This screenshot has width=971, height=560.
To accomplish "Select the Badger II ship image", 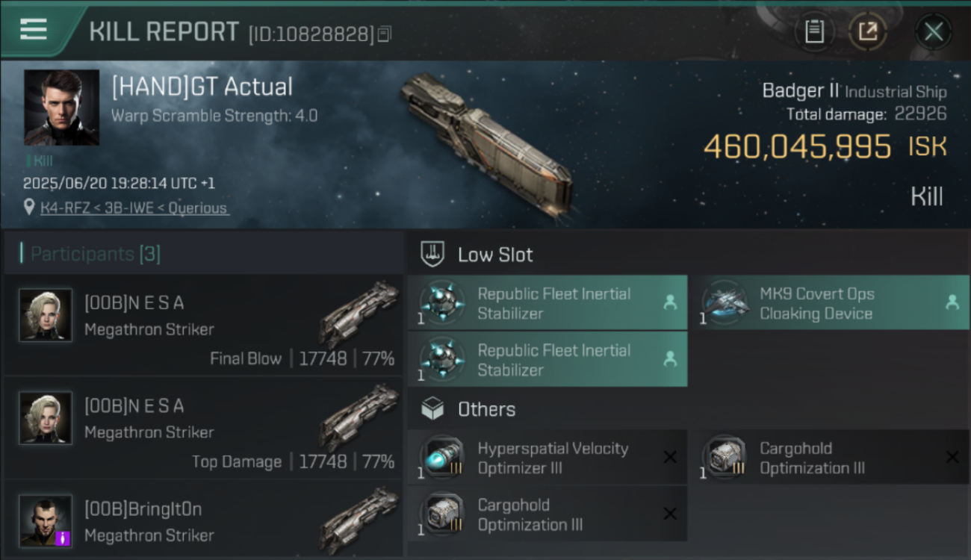I will (487, 145).
